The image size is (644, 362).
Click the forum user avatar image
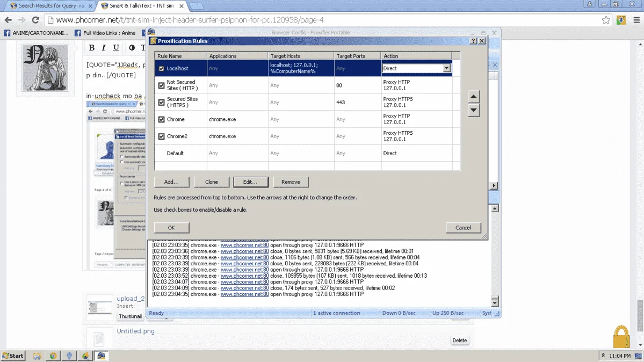coord(45,68)
